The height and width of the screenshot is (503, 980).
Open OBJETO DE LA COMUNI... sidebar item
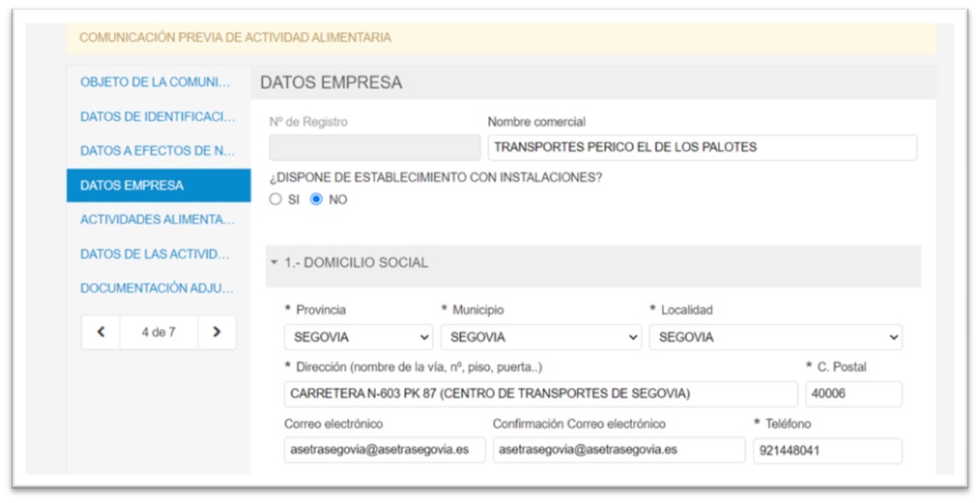tap(157, 82)
